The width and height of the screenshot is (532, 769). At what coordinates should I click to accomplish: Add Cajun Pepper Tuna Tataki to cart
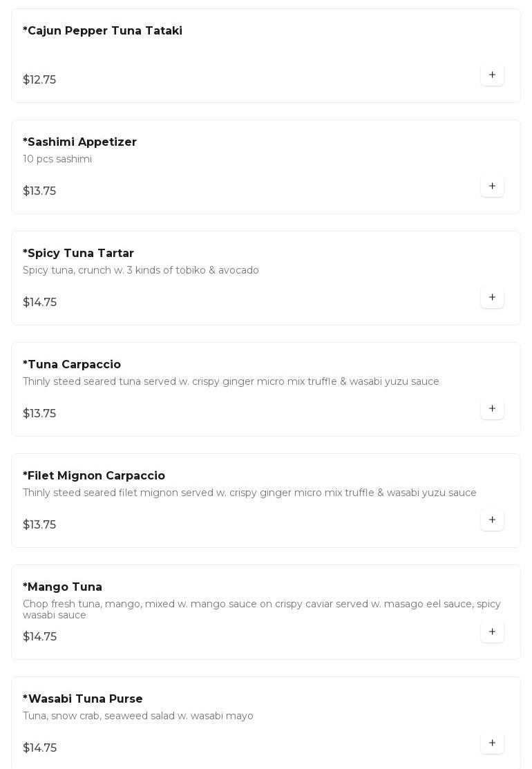click(x=492, y=75)
